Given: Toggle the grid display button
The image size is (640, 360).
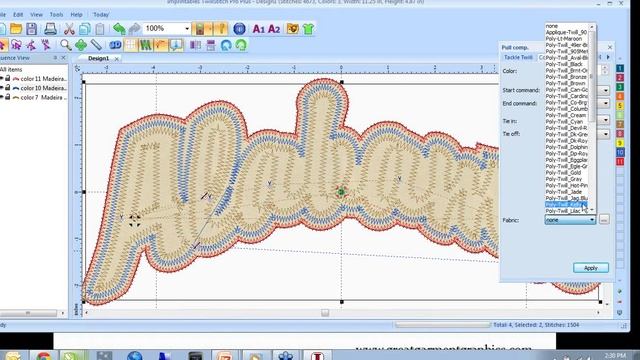Looking at the screenshot, I should pyautogui.click(x=131, y=45).
